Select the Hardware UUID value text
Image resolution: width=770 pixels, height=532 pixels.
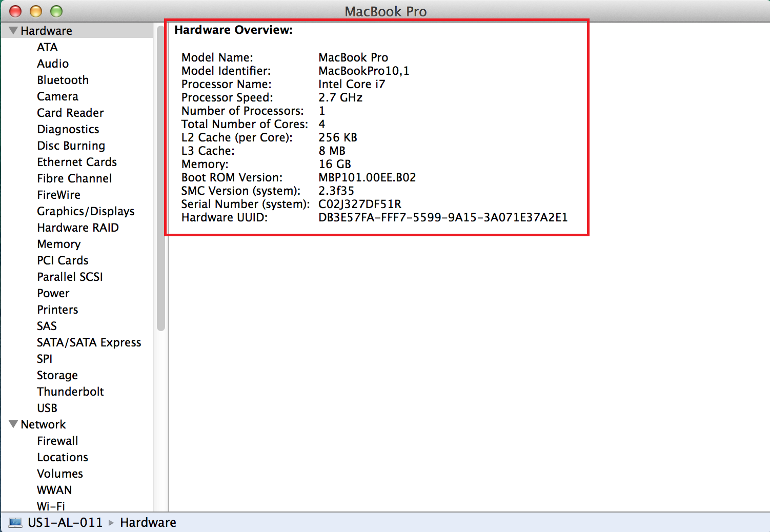point(443,217)
